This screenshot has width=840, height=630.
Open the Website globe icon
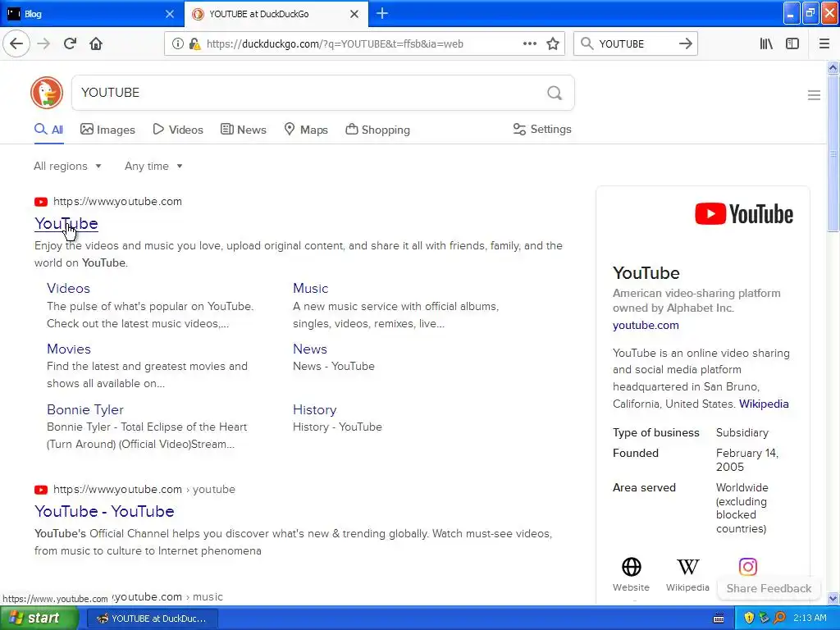pyautogui.click(x=631, y=567)
